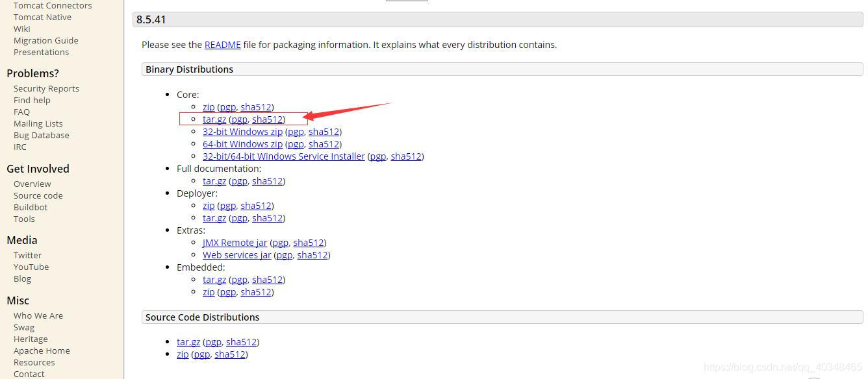Image resolution: width=868 pixels, height=379 pixels.
Task: Open pgp link for Windows Service Installer
Action: coord(378,156)
